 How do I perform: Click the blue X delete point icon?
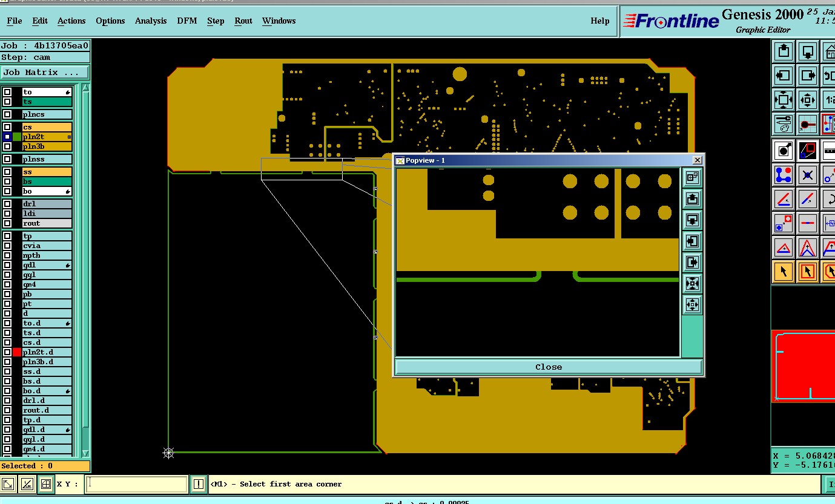click(807, 175)
